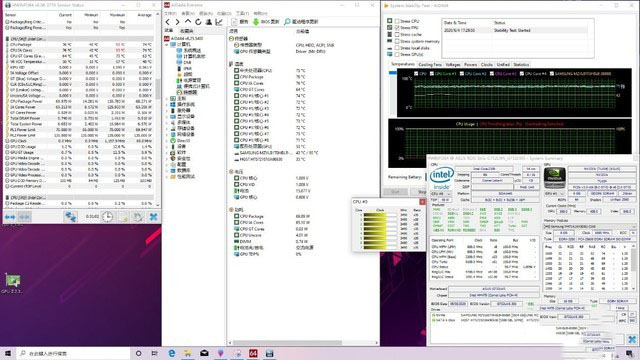Toggle Stress local disks checkbox
Screen dimensions: 640x360
[397, 48]
